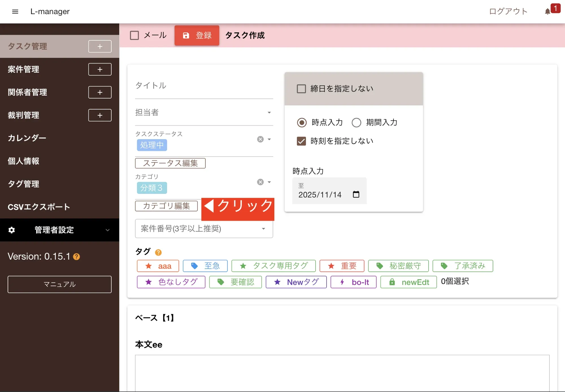565x392 pixels.
Task: Open the calendar picker icon in date field
Action: coord(356,194)
